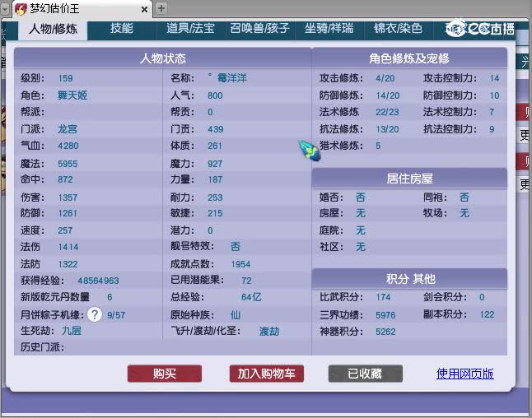Click the 月饼粽子机缘 value 9/57
Viewport: 532px width, 418px height.
coord(116,315)
